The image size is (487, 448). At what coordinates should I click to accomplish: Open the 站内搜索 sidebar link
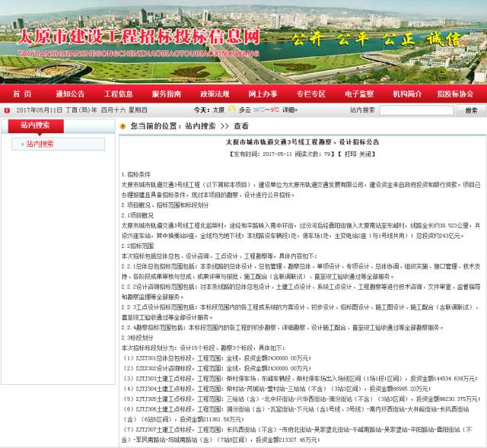[x=40, y=144]
